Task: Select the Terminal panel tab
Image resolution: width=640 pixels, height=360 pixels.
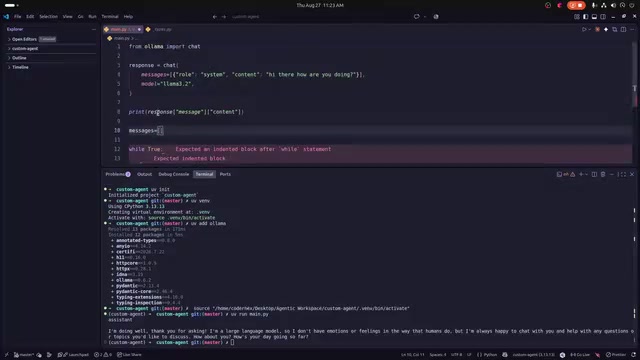Action: coord(204,174)
